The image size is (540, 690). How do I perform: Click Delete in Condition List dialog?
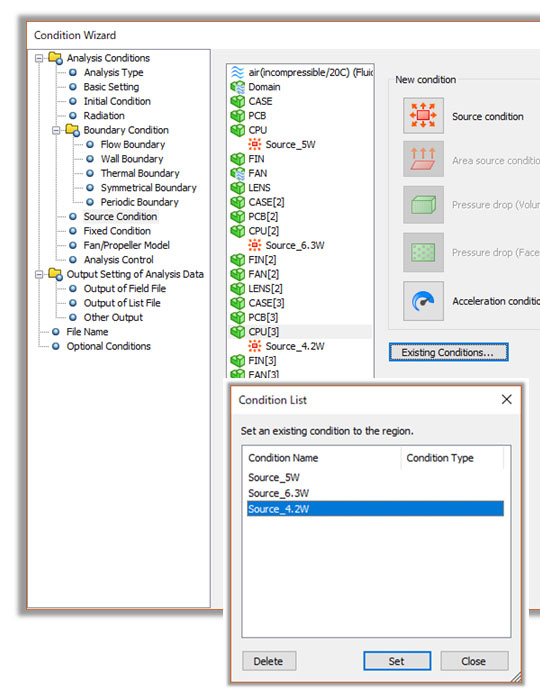click(268, 661)
